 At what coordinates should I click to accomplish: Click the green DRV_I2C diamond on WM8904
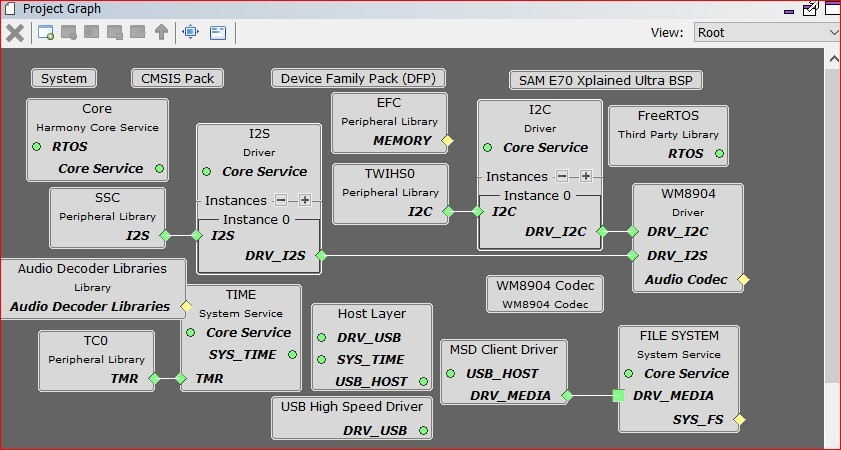click(632, 232)
